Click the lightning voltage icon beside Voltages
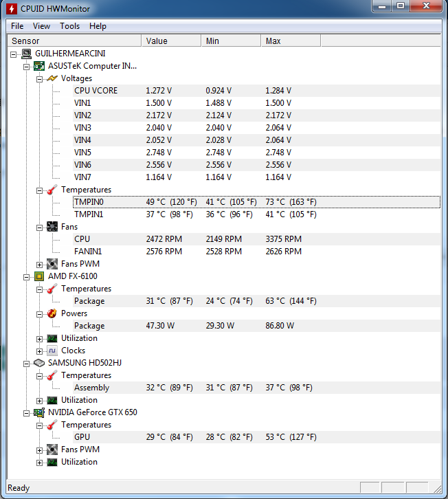Screen dimensions: 448x499 52,78
